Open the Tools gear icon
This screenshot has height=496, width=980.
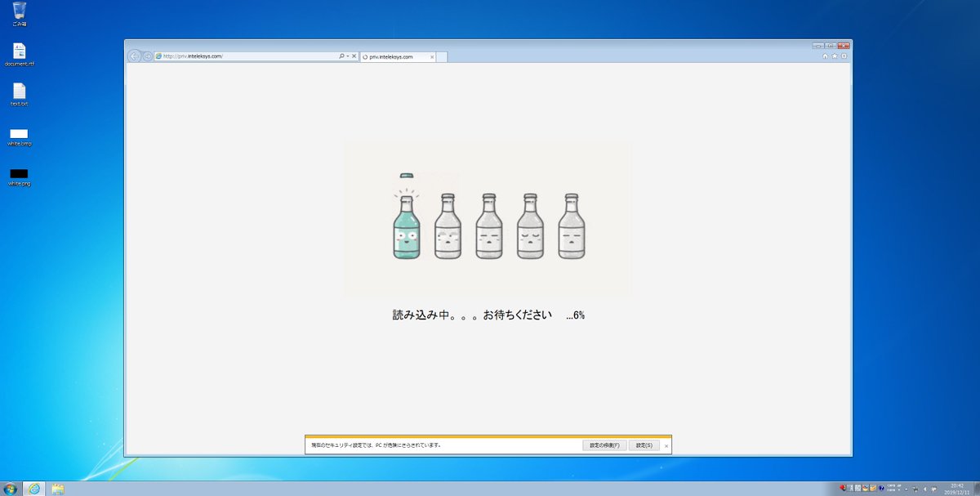[844, 56]
